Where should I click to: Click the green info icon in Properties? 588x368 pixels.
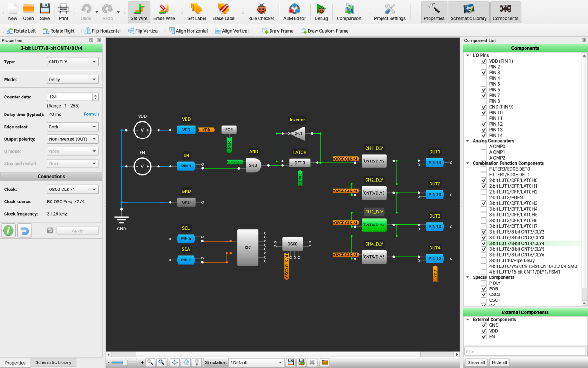coord(8,230)
